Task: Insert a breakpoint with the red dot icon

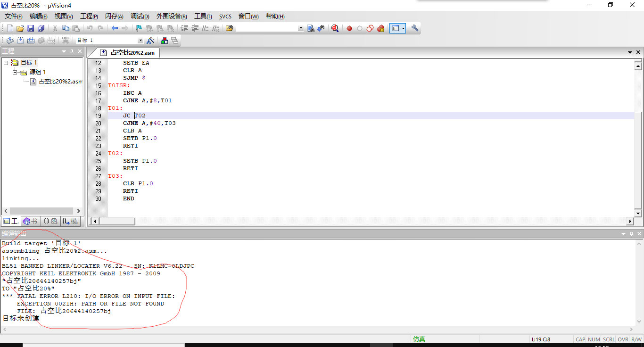Action: pos(349,28)
